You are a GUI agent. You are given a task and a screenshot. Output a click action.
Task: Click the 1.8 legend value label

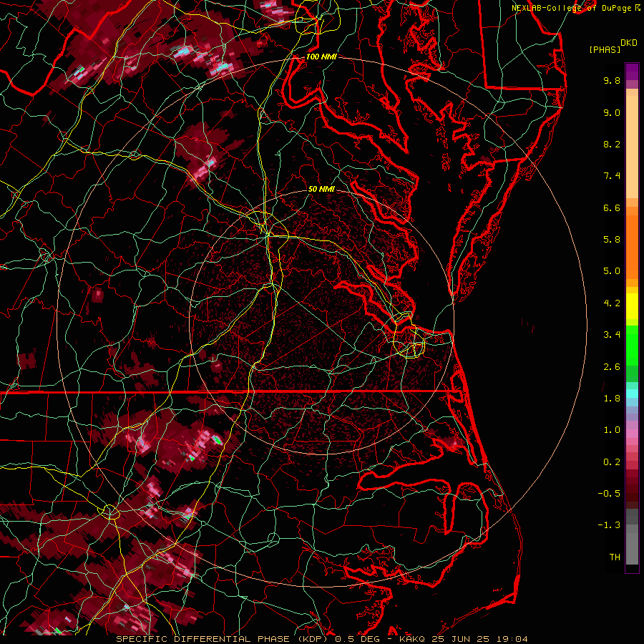click(612, 399)
